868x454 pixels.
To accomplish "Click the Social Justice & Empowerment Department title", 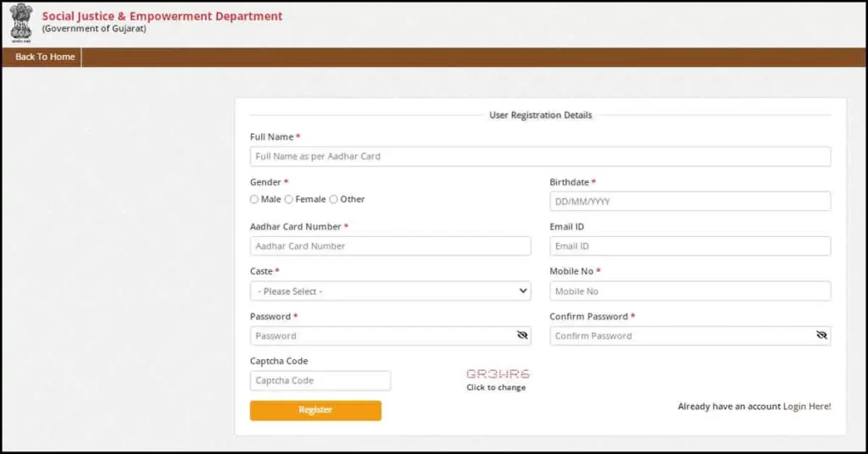I will 162,16.
